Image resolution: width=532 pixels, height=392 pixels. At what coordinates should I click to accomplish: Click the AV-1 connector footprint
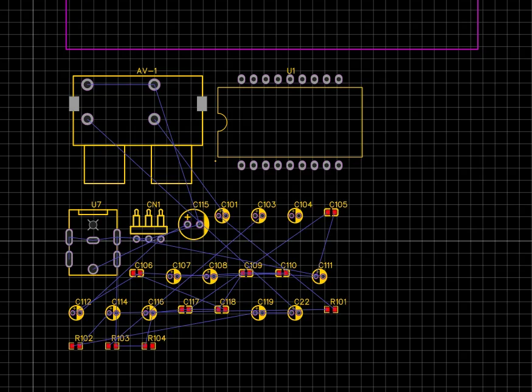[x=137, y=111]
